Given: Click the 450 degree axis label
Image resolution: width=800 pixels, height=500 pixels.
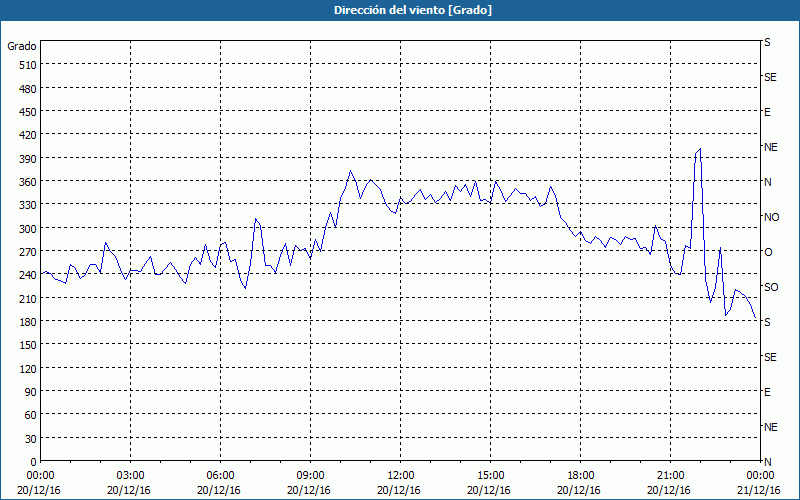Looking at the screenshot, I should (x=29, y=112).
